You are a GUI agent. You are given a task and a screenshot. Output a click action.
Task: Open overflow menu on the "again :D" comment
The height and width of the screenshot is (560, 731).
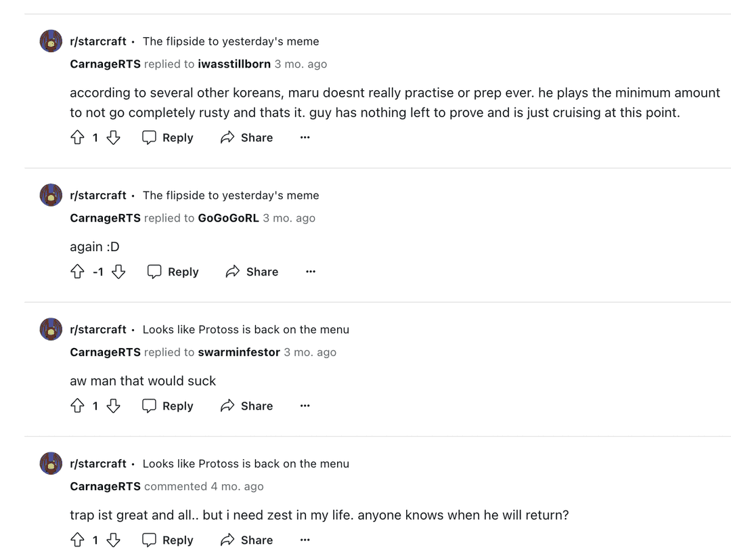(x=310, y=272)
